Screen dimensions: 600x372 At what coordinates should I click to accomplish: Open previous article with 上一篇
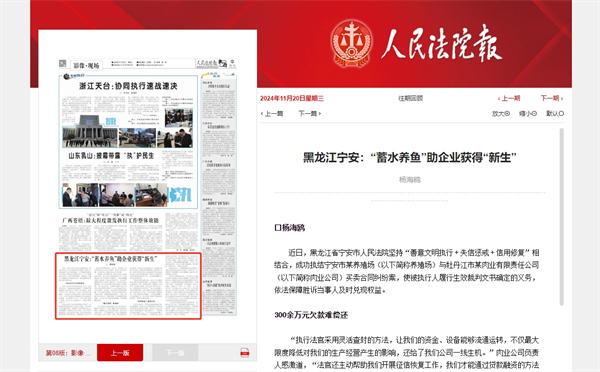272,114
